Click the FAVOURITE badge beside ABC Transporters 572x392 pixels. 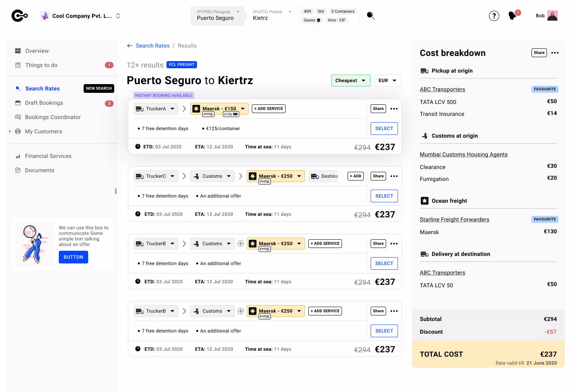pos(545,89)
